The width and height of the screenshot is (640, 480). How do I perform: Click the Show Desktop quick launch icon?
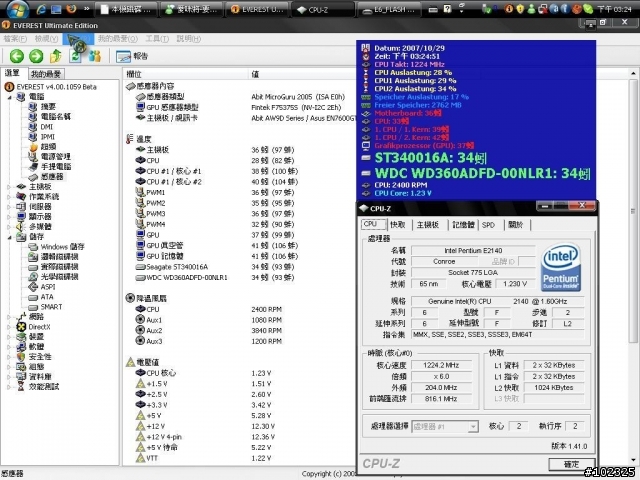point(56,9)
